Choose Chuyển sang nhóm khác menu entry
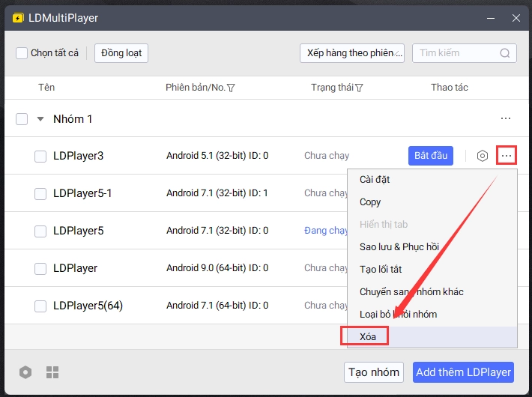This screenshot has width=532, height=397. pos(432,291)
